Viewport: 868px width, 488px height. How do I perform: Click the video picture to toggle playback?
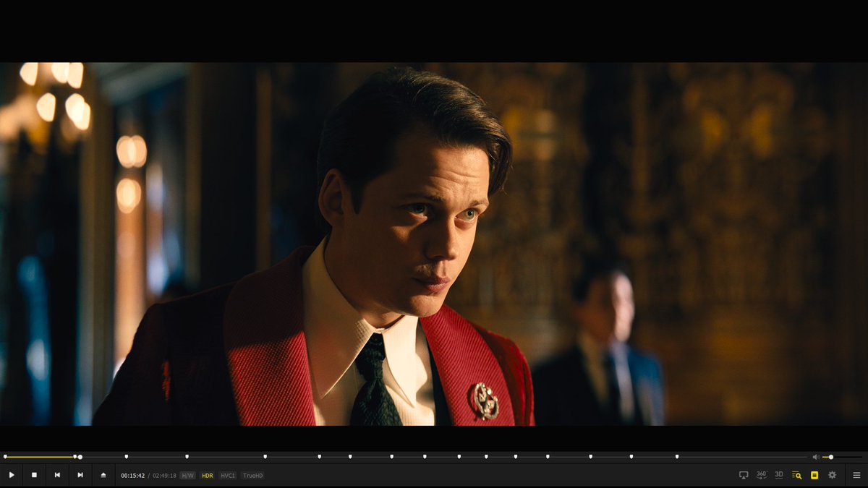point(434,244)
